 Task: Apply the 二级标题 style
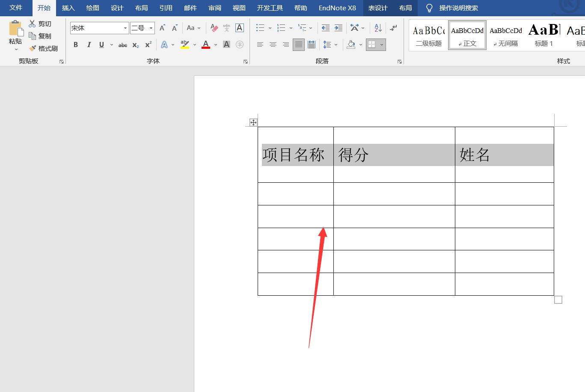tap(429, 35)
